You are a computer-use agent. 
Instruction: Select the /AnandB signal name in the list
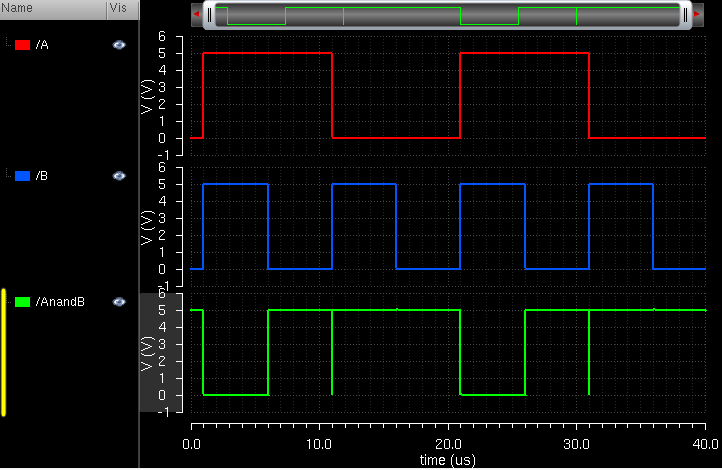click(58, 301)
